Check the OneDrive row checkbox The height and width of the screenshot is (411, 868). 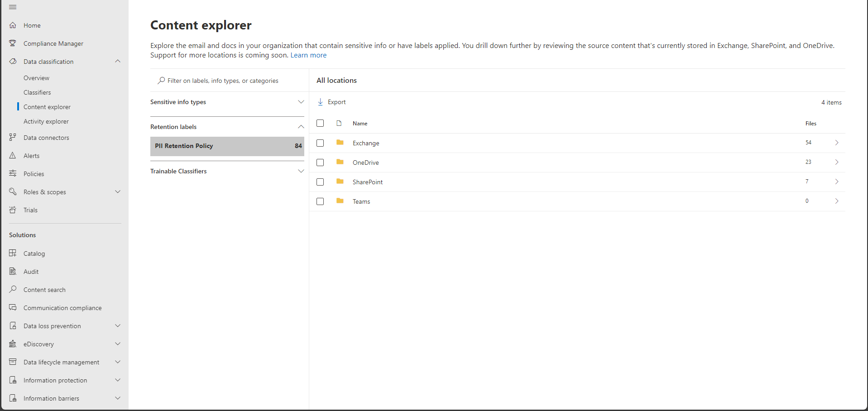pyautogui.click(x=320, y=162)
